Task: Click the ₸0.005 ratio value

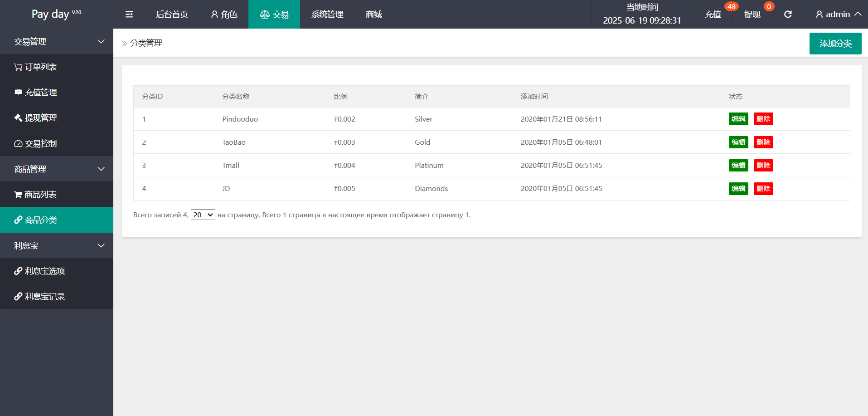Action: [344, 188]
